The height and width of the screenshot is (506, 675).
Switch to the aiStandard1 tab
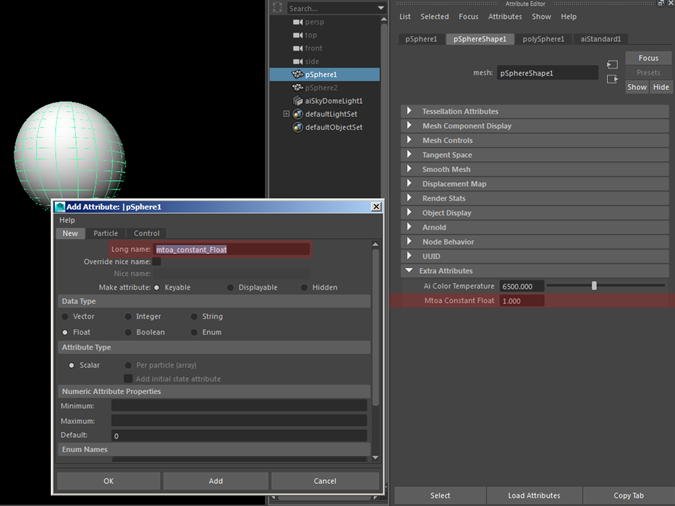pyautogui.click(x=600, y=39)
